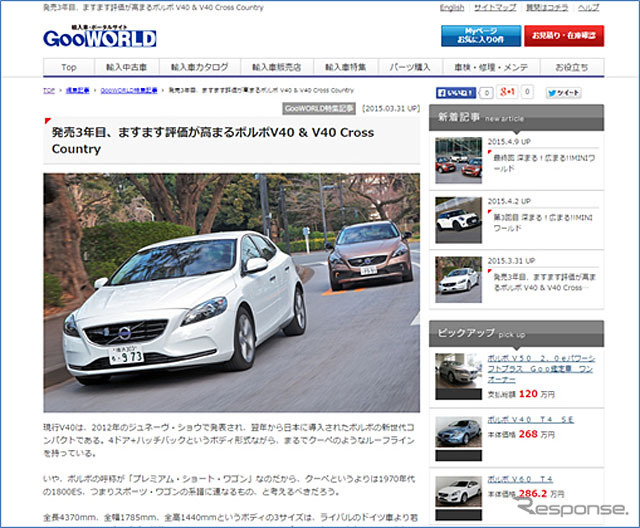The width and height of the screenshot is (640, 528).
Task: Click the GooWORLD logo
Action: click(x=100, y=36)
